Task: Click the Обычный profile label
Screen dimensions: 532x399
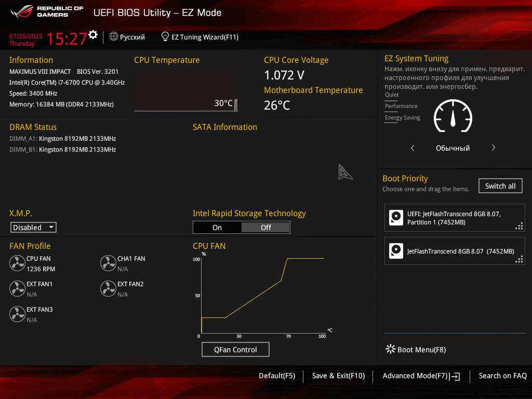Action: 453,148
